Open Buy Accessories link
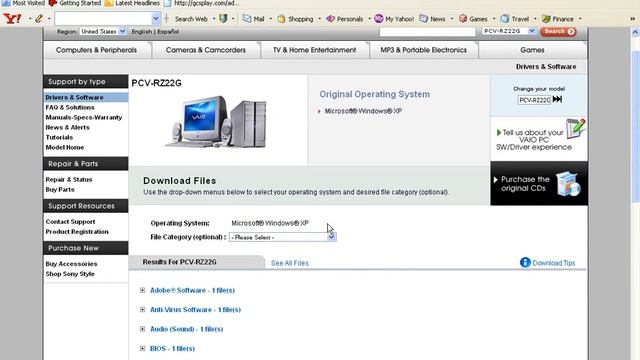 pyautogui.click(x=71, y=264)
